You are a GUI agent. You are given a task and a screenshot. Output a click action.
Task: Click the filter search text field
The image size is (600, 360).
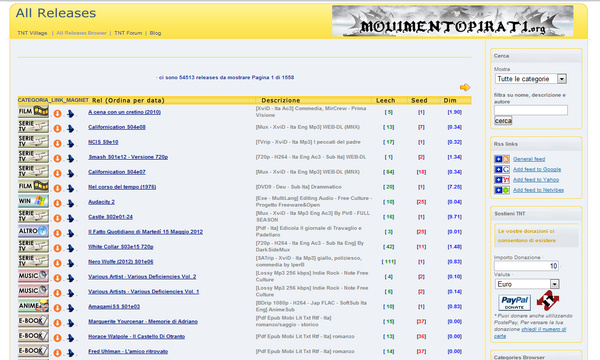[531, 110]
